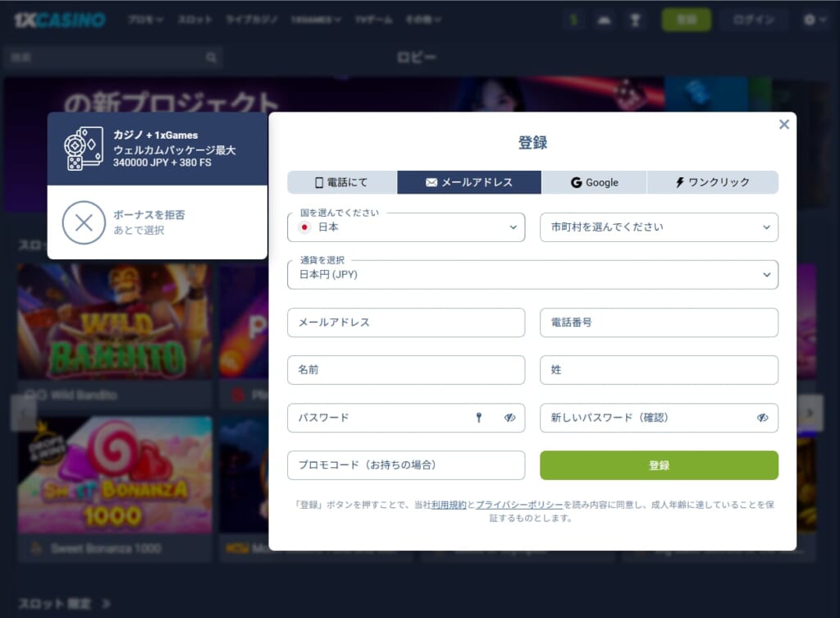
Task: Open the スロット menu item
Action: [x=194, y=20]
